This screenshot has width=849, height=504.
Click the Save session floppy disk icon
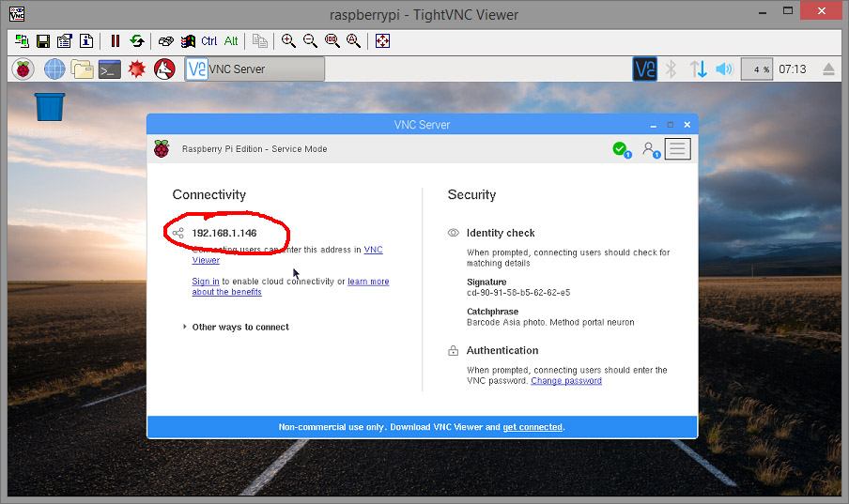click(43, 41)
